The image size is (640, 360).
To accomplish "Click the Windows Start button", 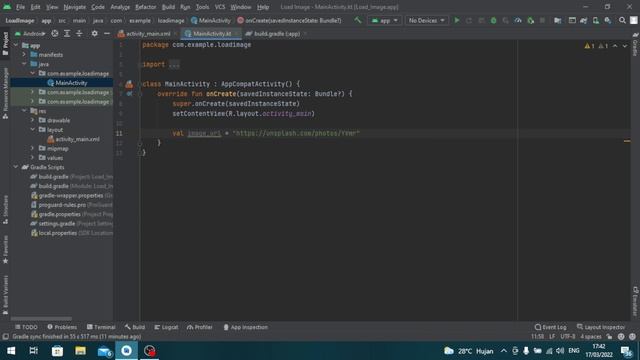I will click(11, 351).
